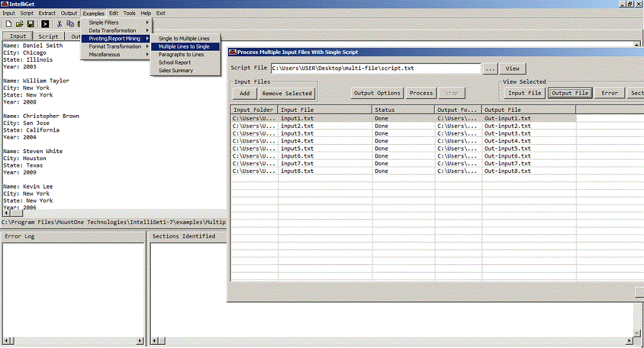Click the State: California line
644x348 pixels.
(31, 130)
